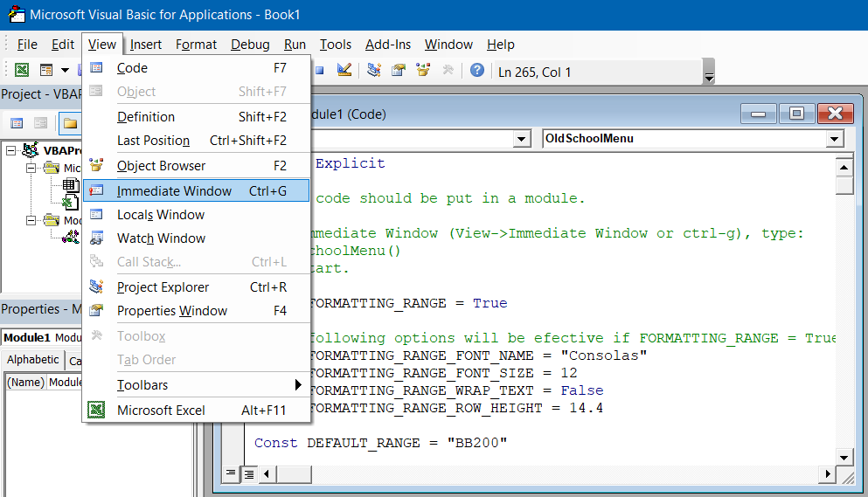
Task: Click Excel icon beside Microsoft Excel entry
Action: coord(96,410)
